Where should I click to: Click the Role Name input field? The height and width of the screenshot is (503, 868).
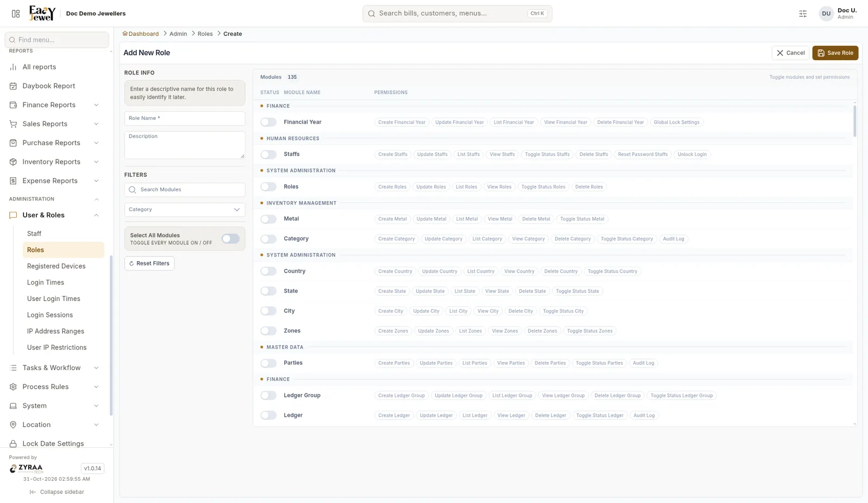point(184,118)
